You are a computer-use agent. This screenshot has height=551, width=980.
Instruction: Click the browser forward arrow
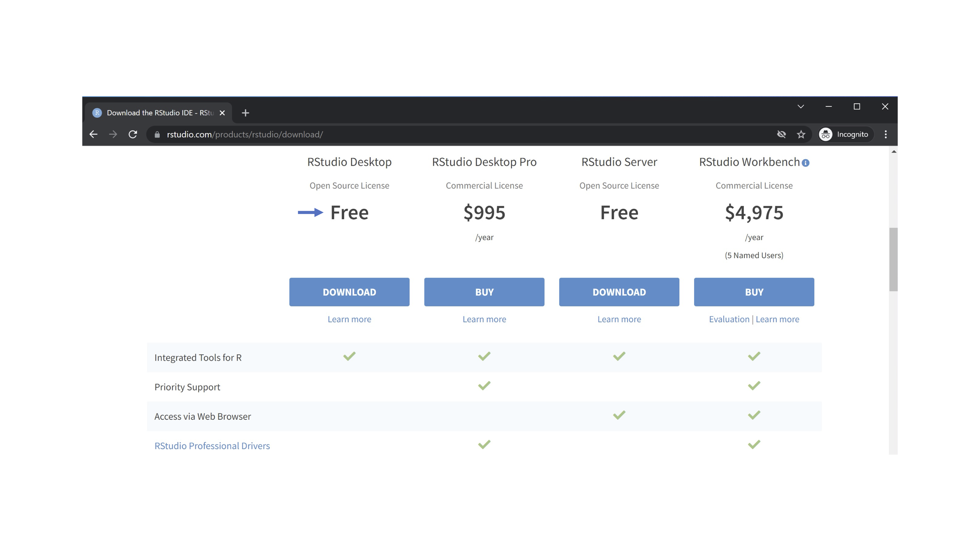coord(113,134)
